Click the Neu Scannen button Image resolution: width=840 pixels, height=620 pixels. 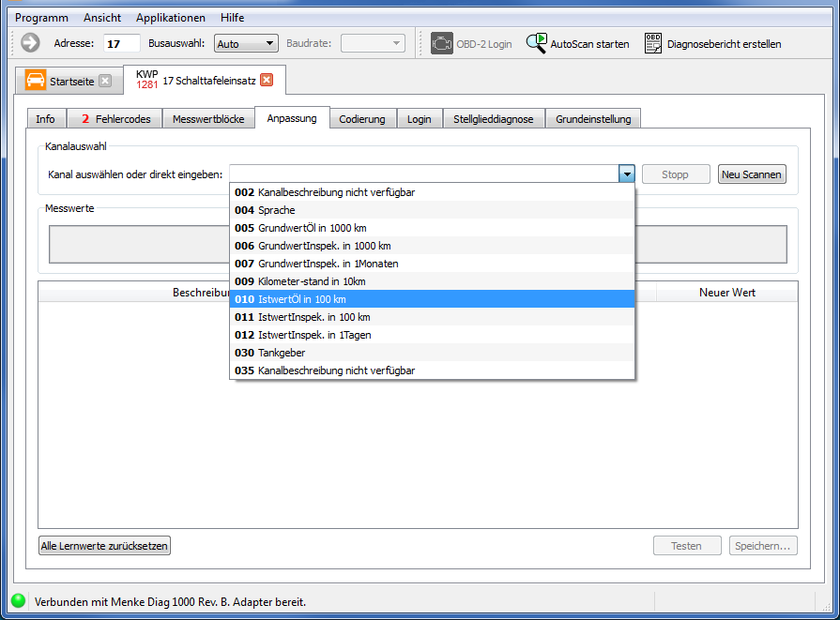click(x=752, y=174)
